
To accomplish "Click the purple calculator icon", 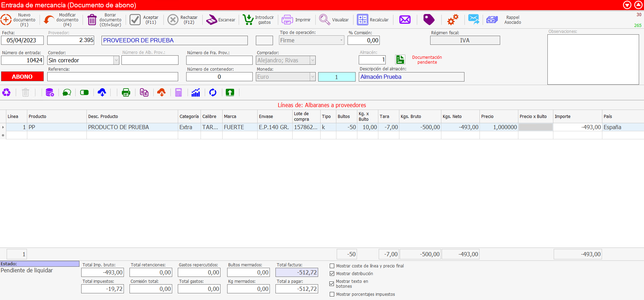I will coord(178,92).
